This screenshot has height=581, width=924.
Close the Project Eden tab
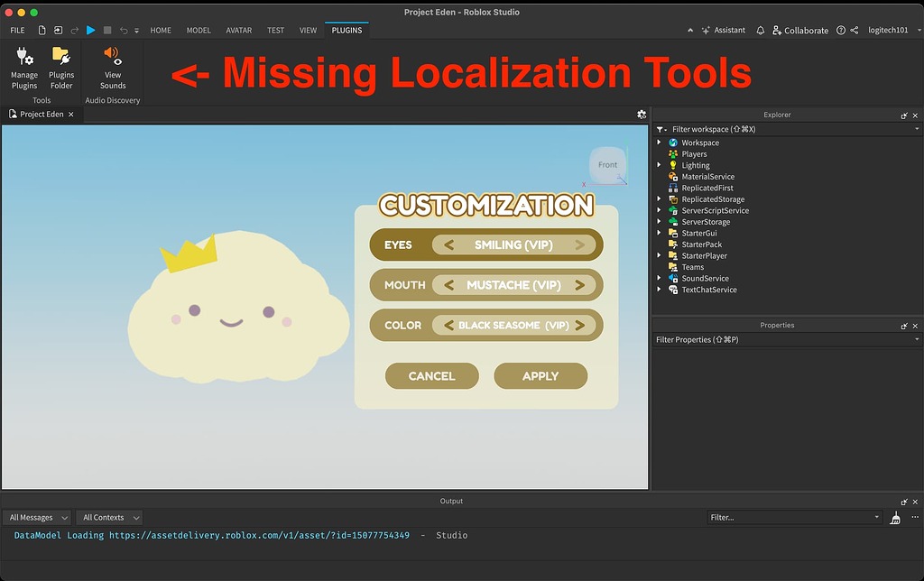pos(70,115)
